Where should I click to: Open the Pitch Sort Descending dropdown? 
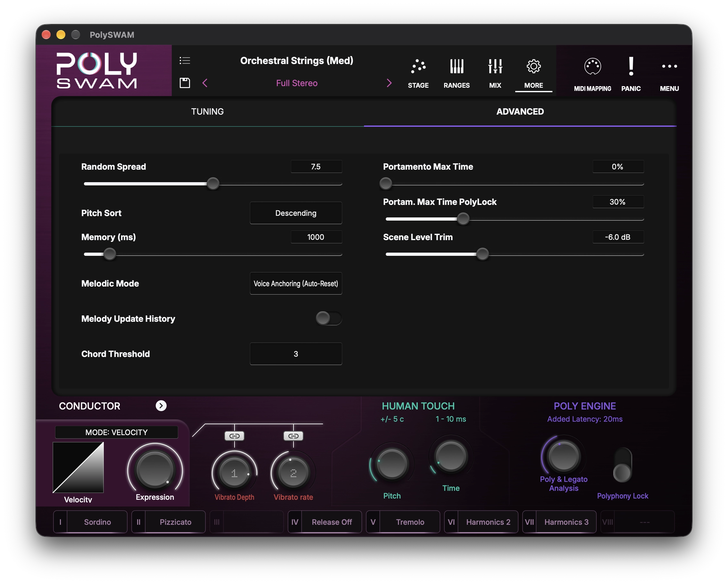coord(296,213)
